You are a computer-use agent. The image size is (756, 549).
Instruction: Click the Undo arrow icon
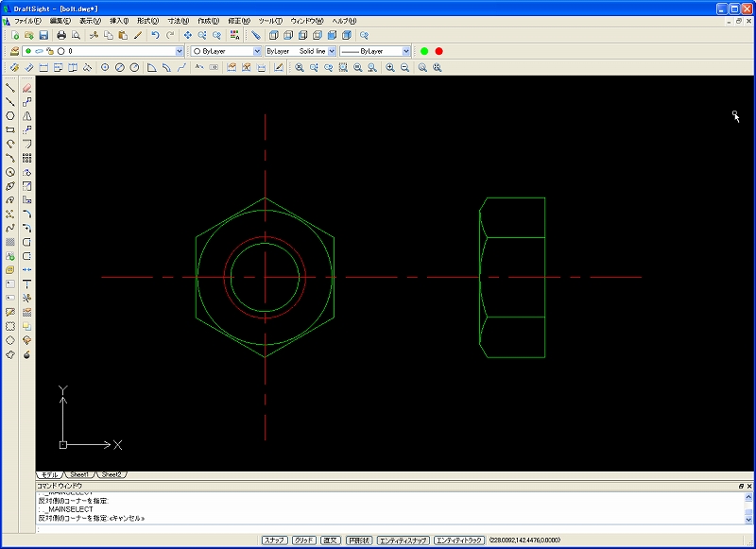point(155,35)
